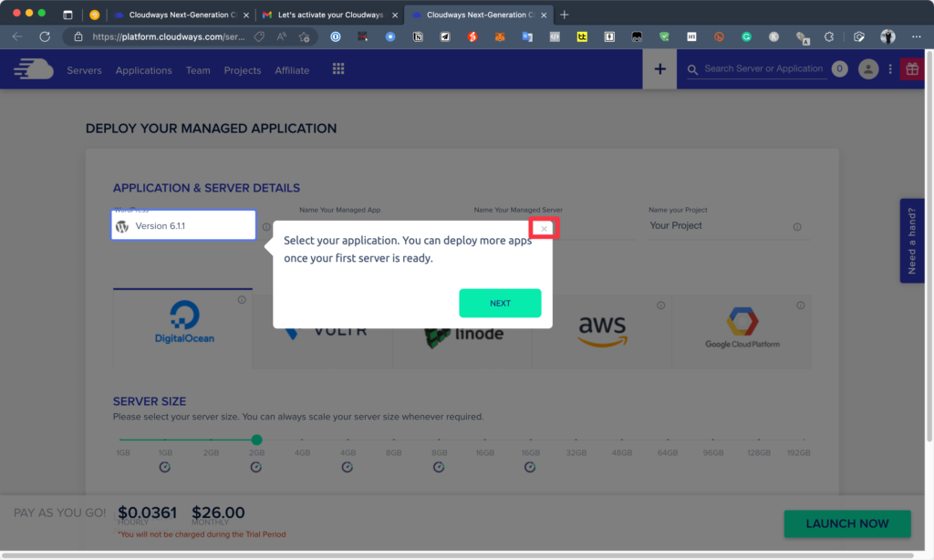934x560 pixels.
Task: Close the Select your application tooltip
Action: [544, 229]
